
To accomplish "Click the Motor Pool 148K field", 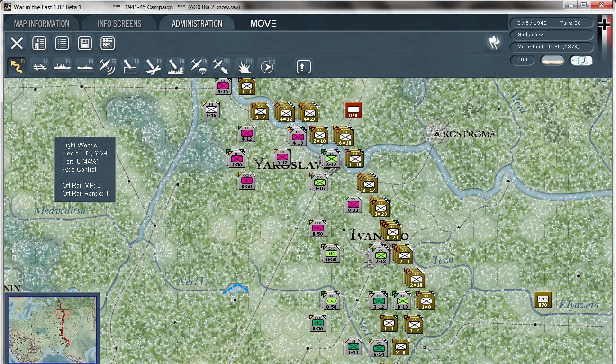I will (x=552, y=47).
